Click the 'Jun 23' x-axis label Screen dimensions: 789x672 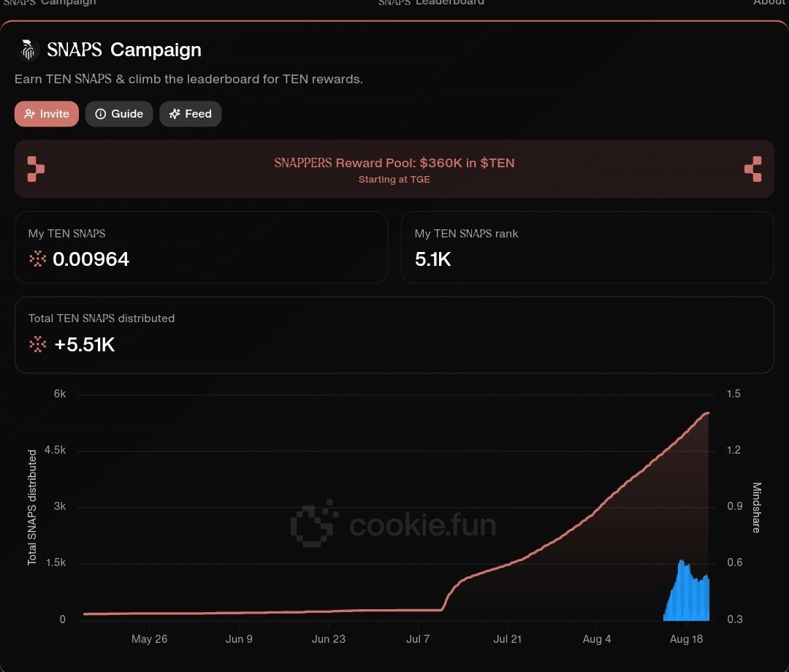[x=328, y=639]
